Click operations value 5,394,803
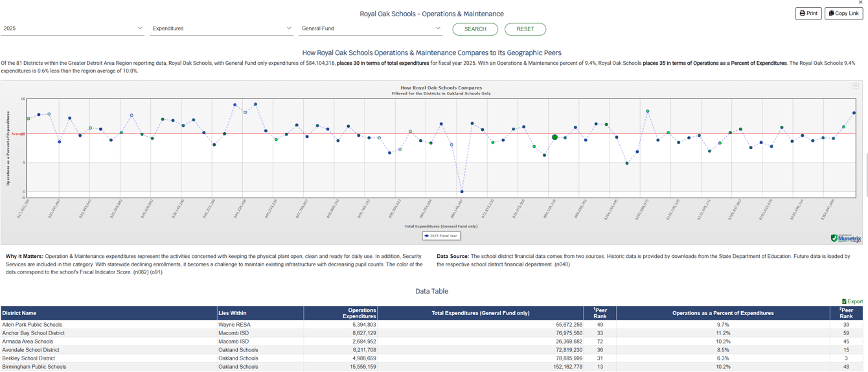Screen dimensions: 868x372 point(364,325)
